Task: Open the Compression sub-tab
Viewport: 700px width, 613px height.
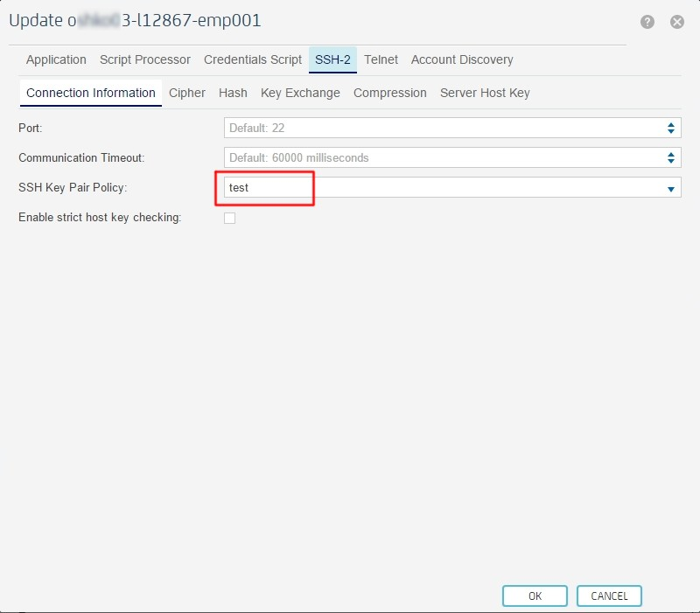Action: pyautogui.click(x=390, y=93)
